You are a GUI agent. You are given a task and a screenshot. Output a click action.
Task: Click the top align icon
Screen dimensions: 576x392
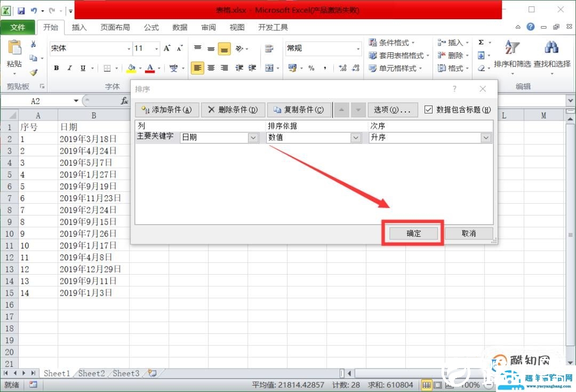point(198,48)
